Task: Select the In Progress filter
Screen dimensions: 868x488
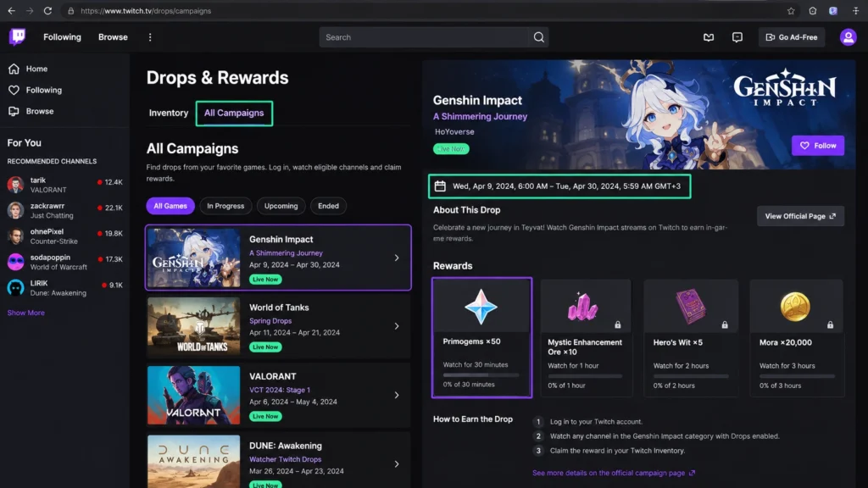Action: pyautogui.click(x=225, y=206)
